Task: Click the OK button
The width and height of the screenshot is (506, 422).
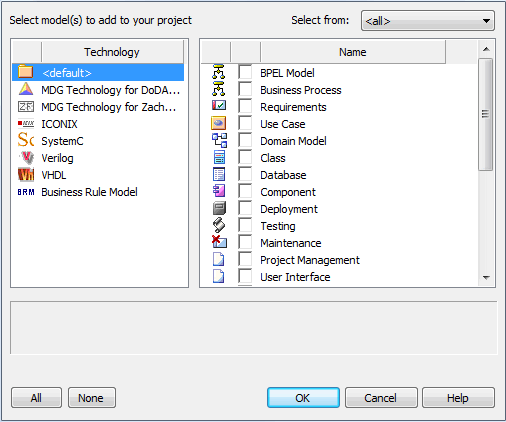Action: pyautogui.click(x=303, y=397)
